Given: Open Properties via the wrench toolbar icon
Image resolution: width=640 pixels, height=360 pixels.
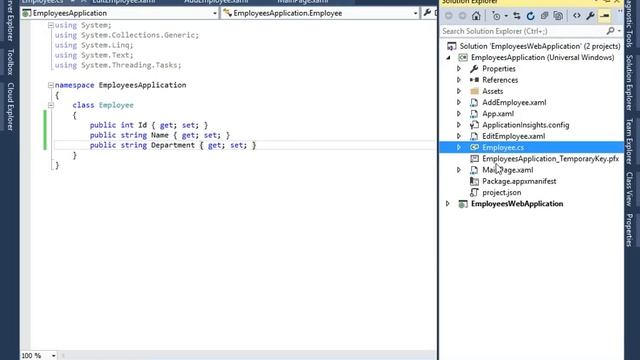Looking at the screenshot, I should (x=590, y=16).
